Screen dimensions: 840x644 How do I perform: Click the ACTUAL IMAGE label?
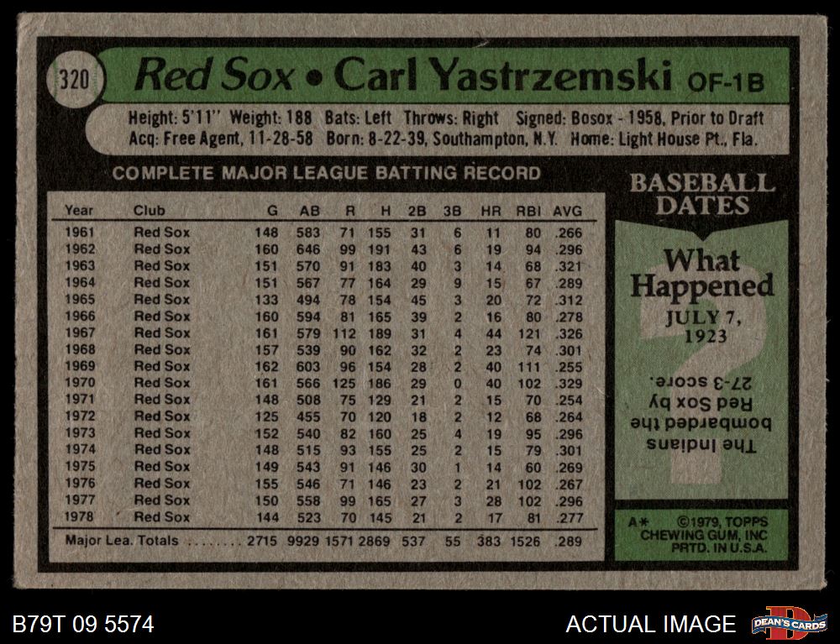pos(650,624)
